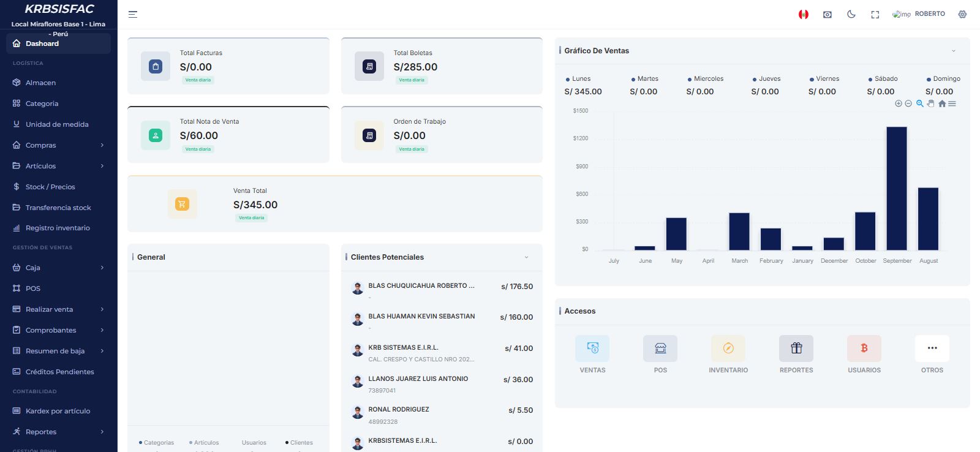Screen dimensions: 980x452
Task: Reset chart zoom with home icon
Action: click(942, 104)
